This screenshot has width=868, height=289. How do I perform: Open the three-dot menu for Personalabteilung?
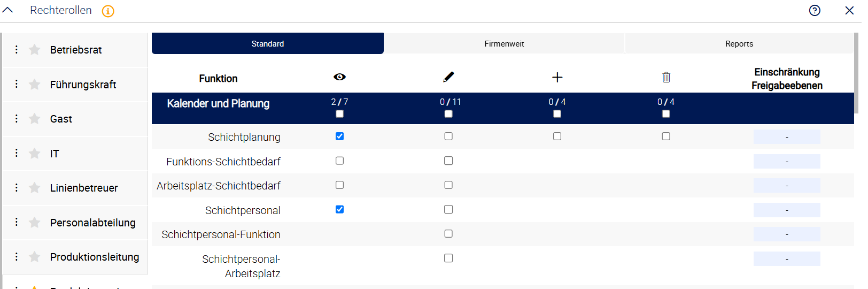tap(17, 222)
